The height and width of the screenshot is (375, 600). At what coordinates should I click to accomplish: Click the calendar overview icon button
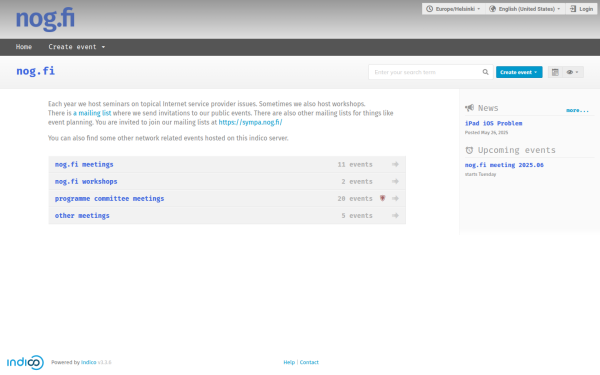pos(555,72)
